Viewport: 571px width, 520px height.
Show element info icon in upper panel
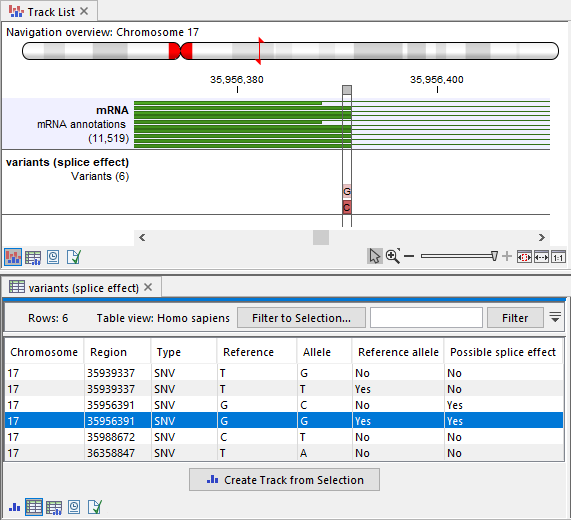click(x=74, y=257)
